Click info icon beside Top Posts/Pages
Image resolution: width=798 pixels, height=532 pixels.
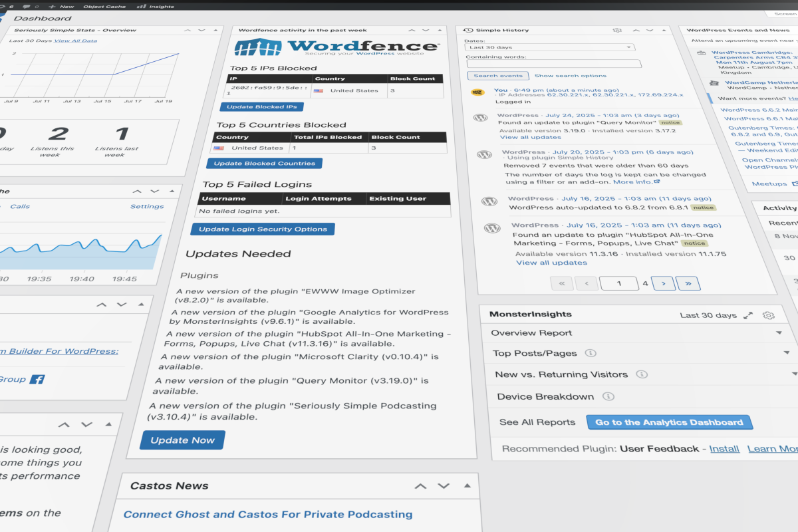(590, 354)
